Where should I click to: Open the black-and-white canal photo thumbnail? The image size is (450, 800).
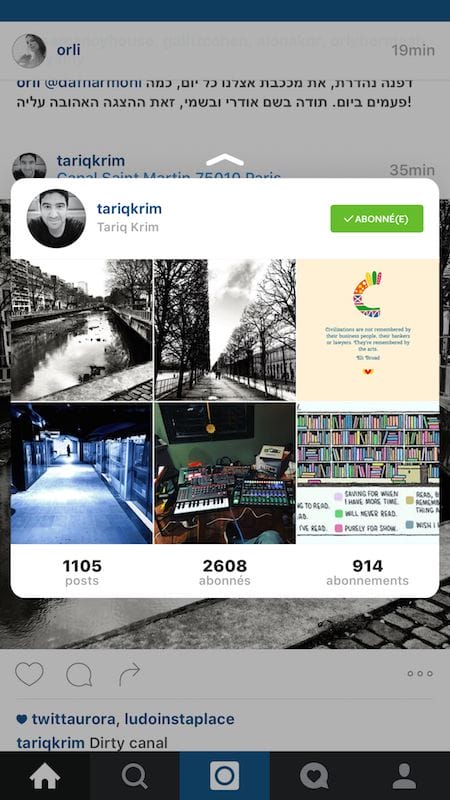82,330
